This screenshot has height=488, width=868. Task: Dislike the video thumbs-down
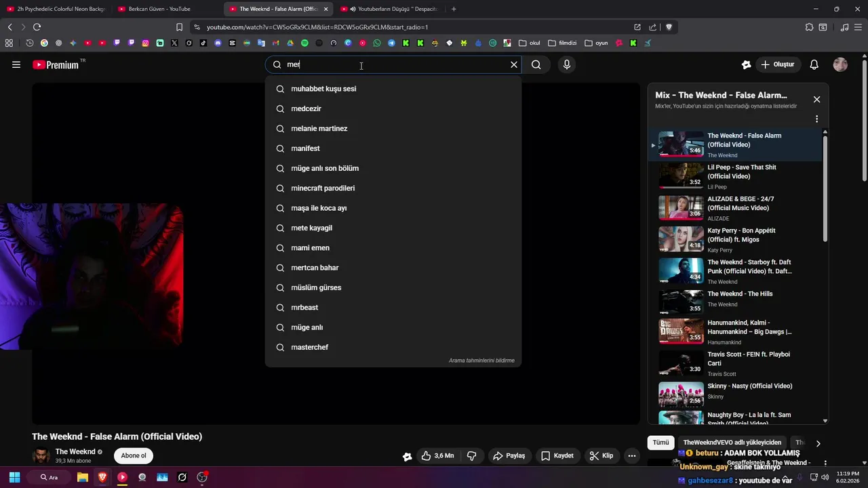coord(472,455)
